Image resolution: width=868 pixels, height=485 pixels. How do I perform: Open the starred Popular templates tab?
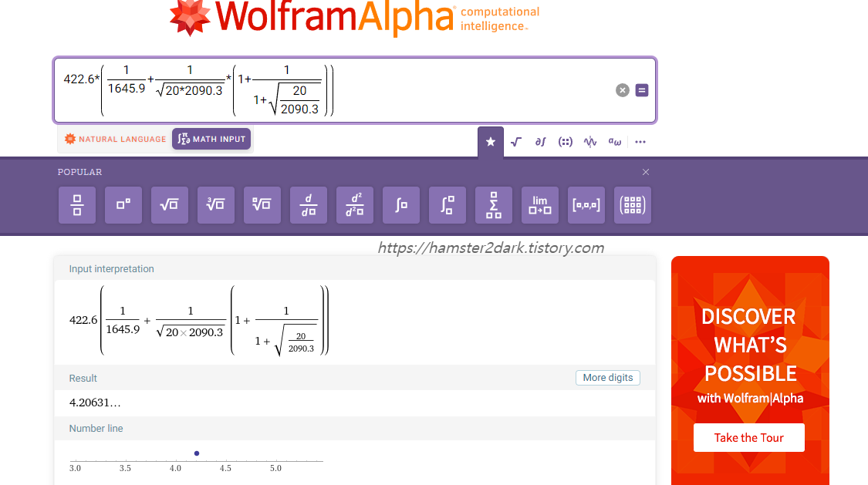pyautogui.click(x=491, y=142)
